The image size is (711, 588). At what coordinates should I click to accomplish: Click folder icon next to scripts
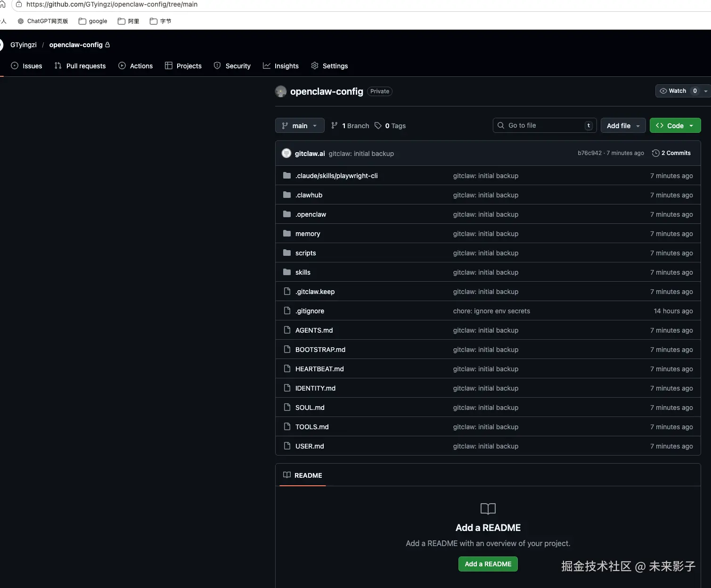click(x=287, y=253)
